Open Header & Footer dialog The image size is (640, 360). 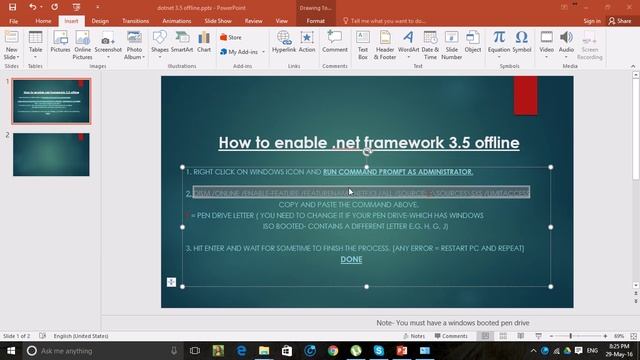pyautogui.click(x=385, y=45)
